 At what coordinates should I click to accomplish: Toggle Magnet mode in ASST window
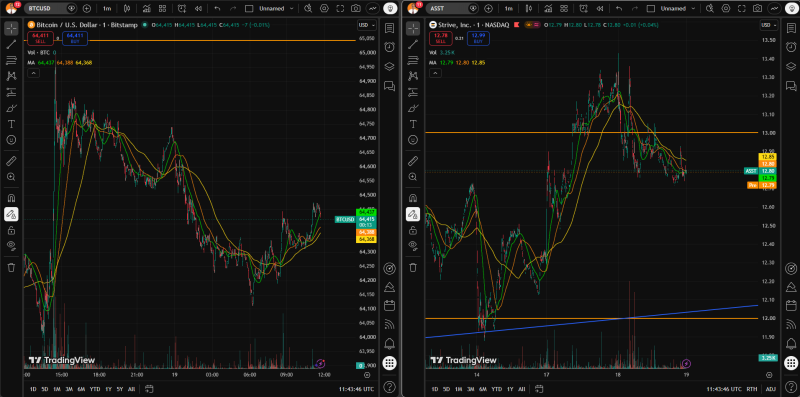[x=413, y=198]
